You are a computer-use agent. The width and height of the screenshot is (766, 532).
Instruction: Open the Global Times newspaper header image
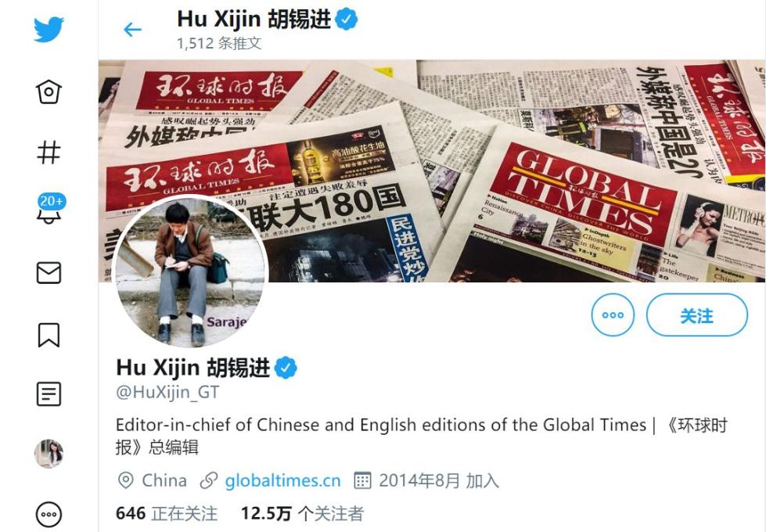(432, 171)
